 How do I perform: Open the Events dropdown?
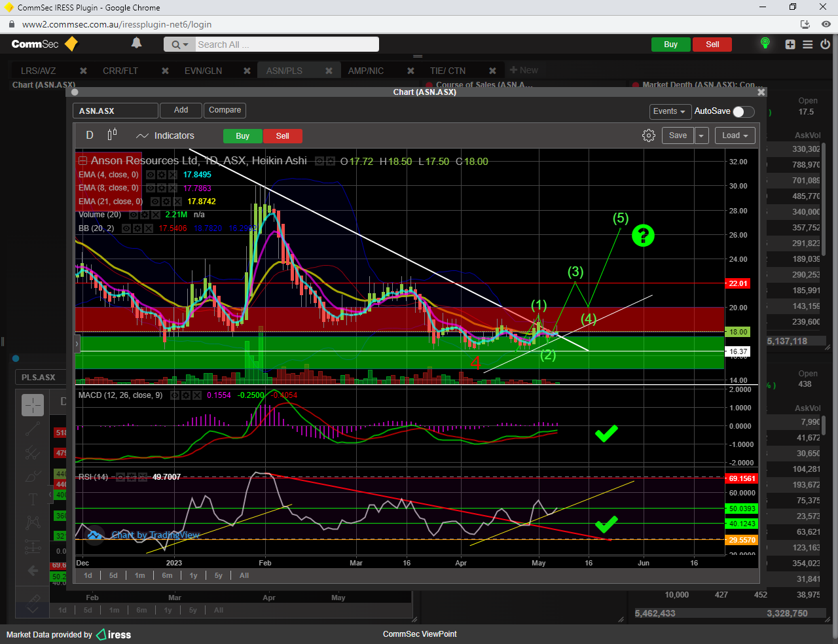(669, 111)
